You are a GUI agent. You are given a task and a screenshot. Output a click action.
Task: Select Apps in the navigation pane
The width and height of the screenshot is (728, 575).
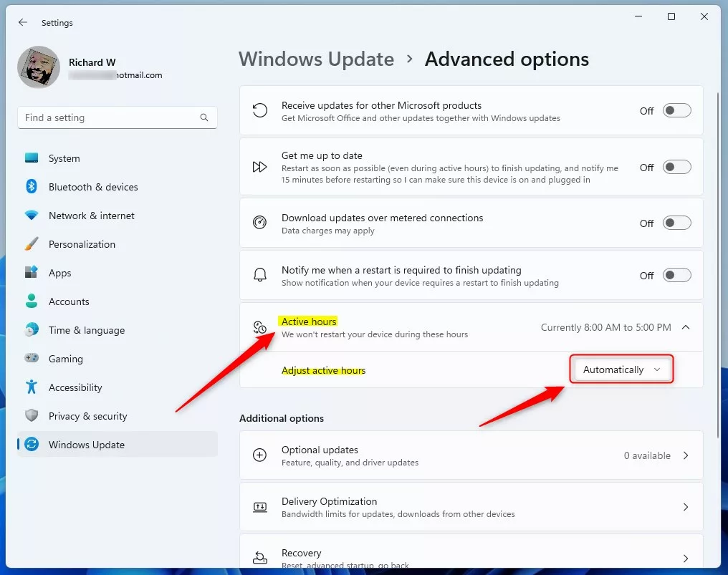pos(32,273)
